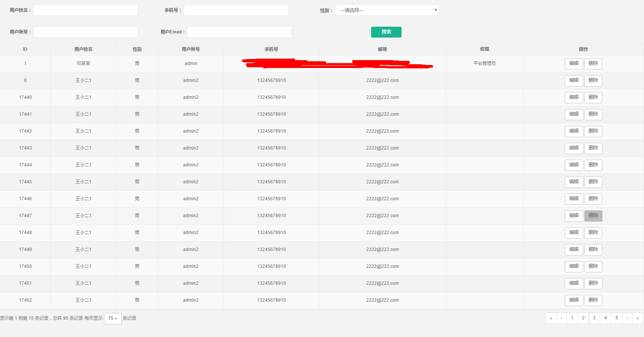Click 编辑 in row 17442
644x337 pixels.
[574, 131]
